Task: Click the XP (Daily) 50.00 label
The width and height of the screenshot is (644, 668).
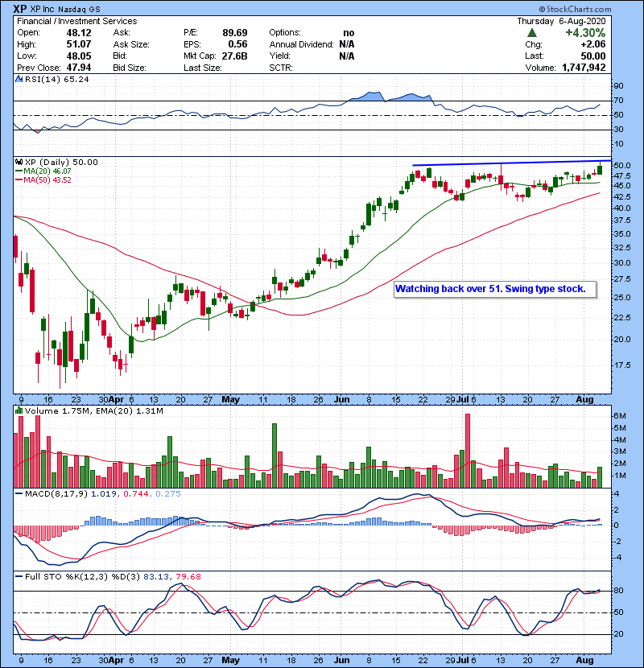Action: 61,162
